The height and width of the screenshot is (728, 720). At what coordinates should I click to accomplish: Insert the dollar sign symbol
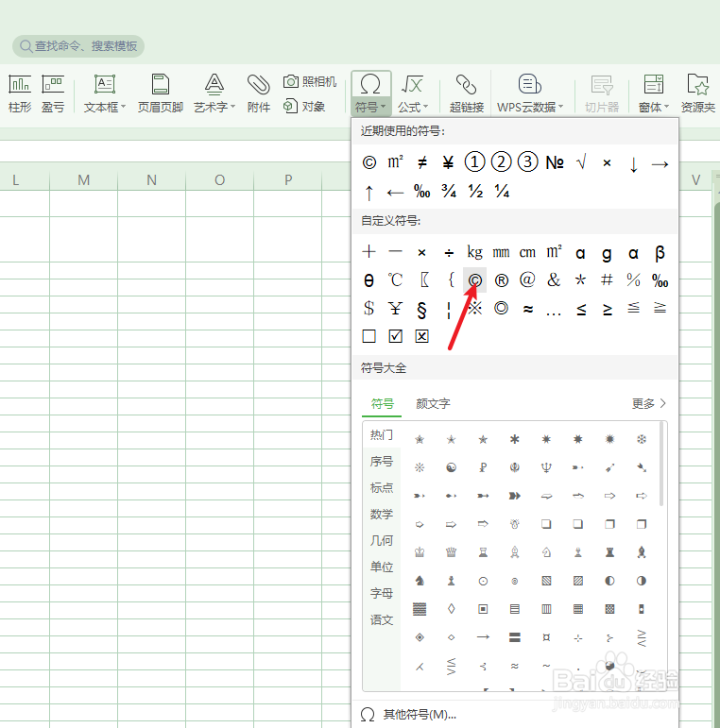(x=369, y=308)
